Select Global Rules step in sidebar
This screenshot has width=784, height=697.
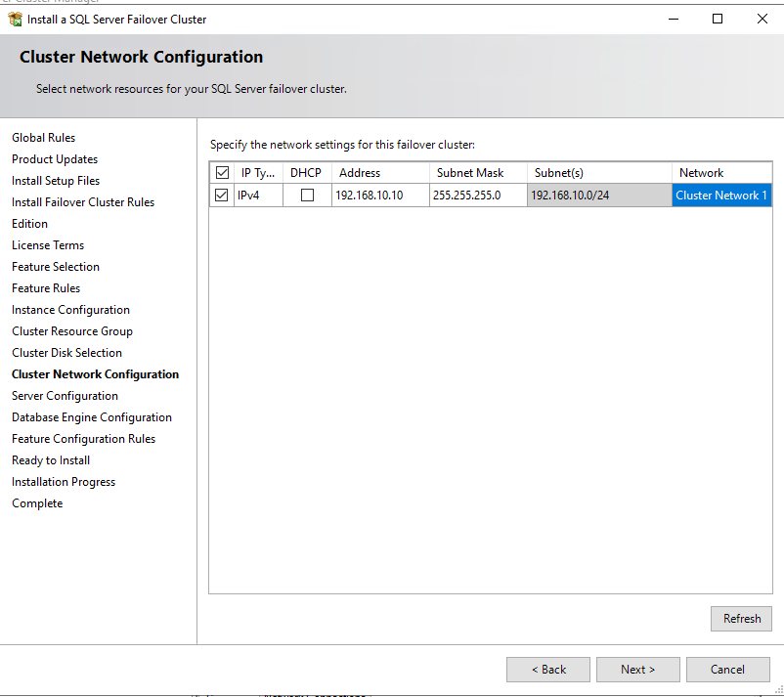point(43,138)
